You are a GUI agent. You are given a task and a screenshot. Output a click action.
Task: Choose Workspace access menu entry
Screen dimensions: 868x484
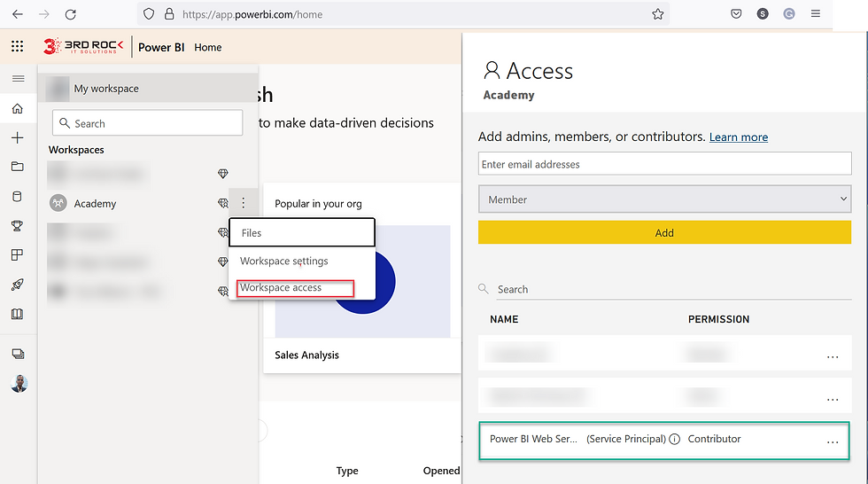pos(281,287)
